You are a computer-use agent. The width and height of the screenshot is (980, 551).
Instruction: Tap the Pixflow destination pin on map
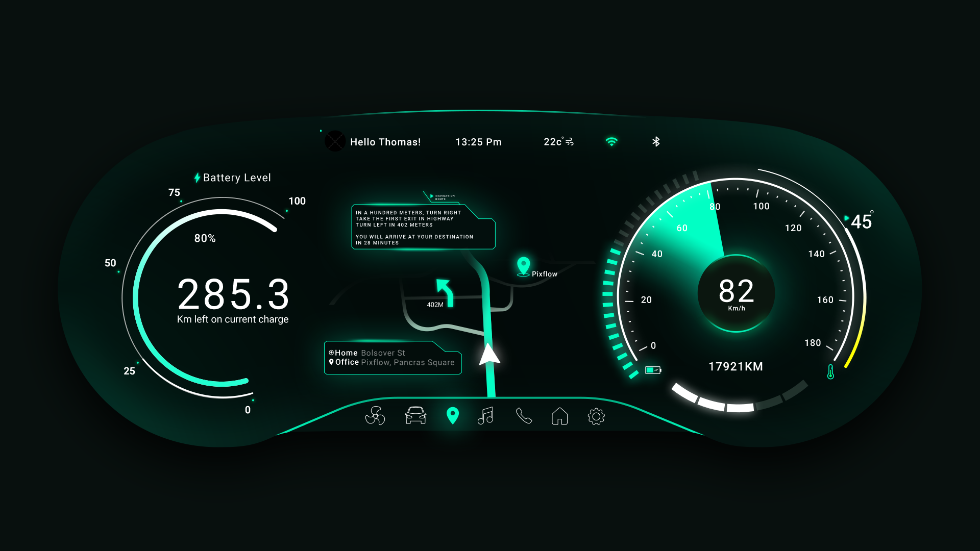click(523, 266)
